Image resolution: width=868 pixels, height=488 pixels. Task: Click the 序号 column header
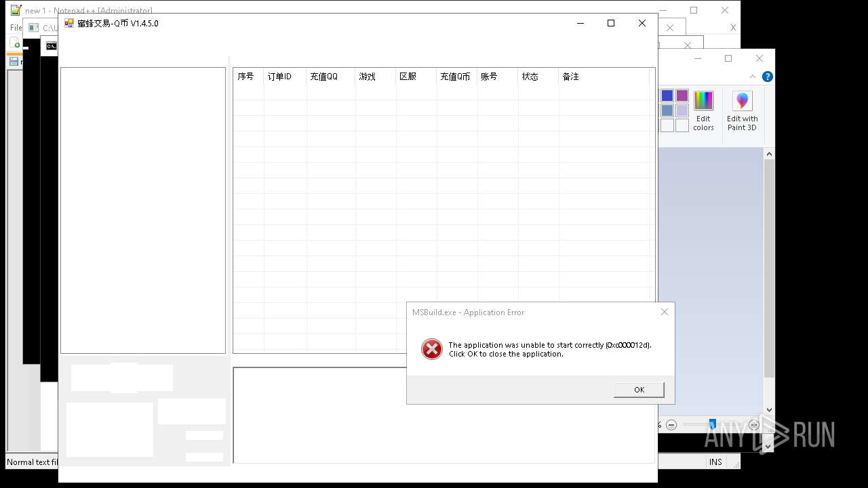coord(248,77)
